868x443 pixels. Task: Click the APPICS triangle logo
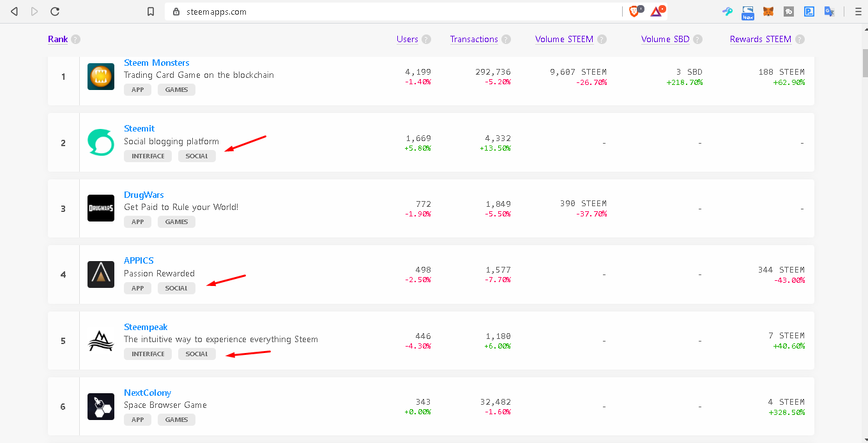pyautogui.click(x=101, y=274)
